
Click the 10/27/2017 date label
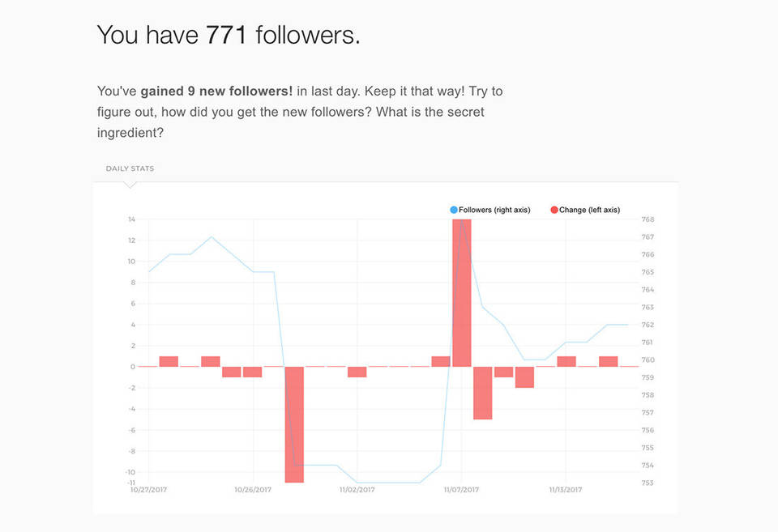tap(149, 490)
